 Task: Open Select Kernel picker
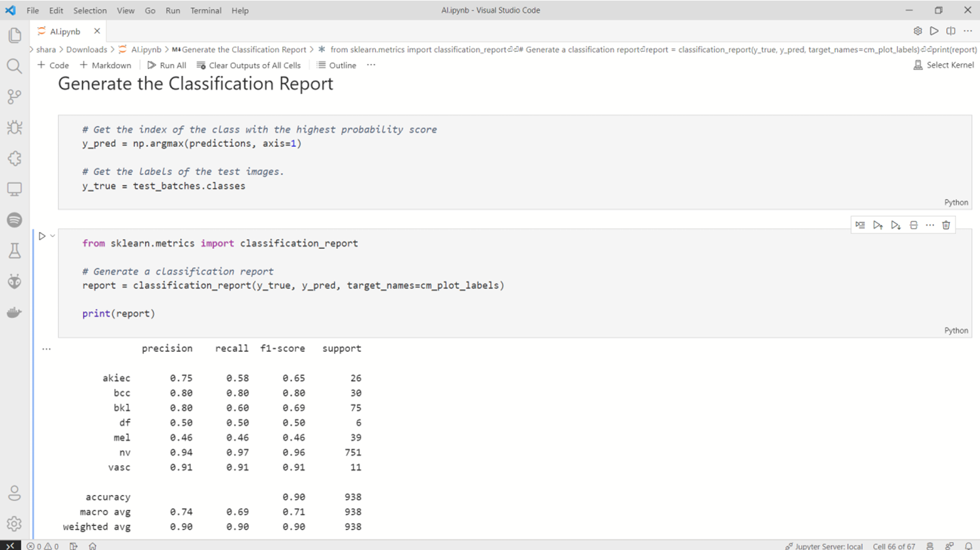click(943, 65)
